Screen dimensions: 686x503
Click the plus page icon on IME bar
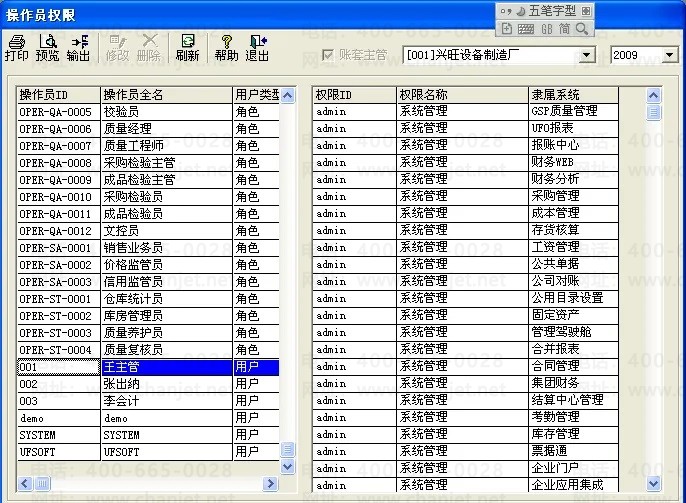pos(506,29)
